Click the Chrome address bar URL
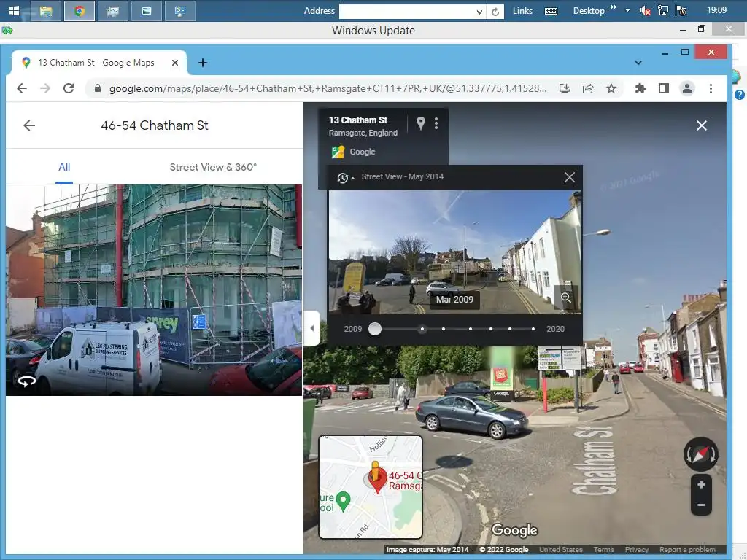Screen dimensions: 747x560 [x=328, y=88]
